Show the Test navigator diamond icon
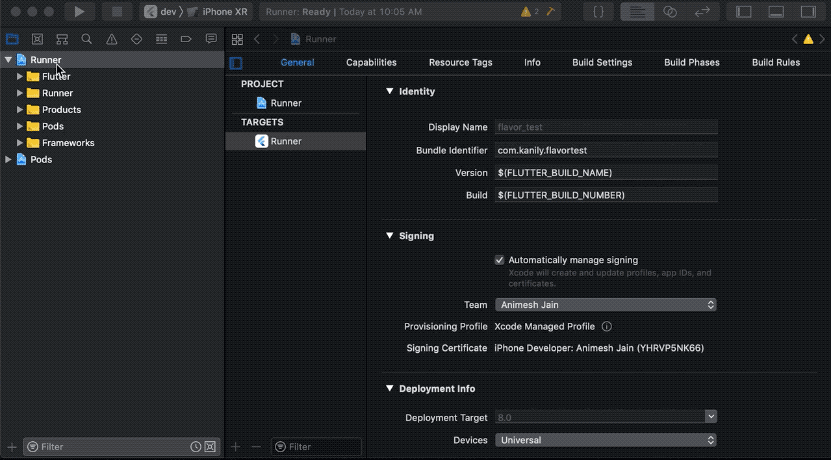The height and width of the screenshot is (460, 831). pos(136,39)
